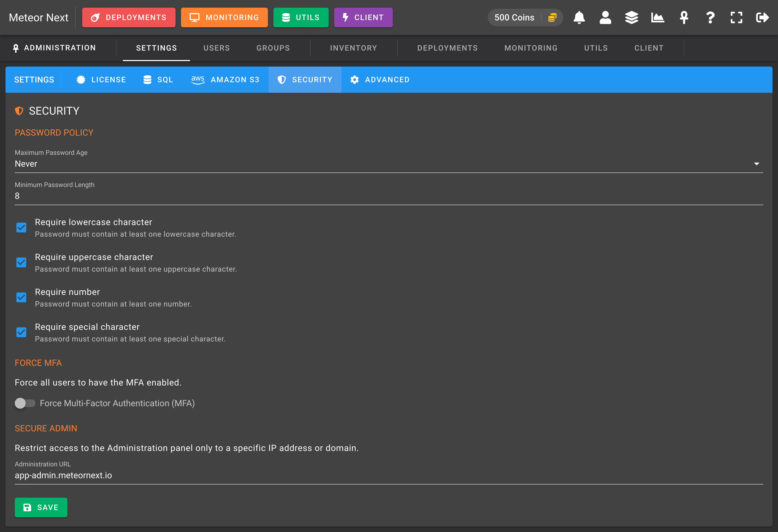Image resolution: width=778 pixels, height=532 pixels.
Task: Uncheck Require lowercase character
Action: (x=21, y=228)
